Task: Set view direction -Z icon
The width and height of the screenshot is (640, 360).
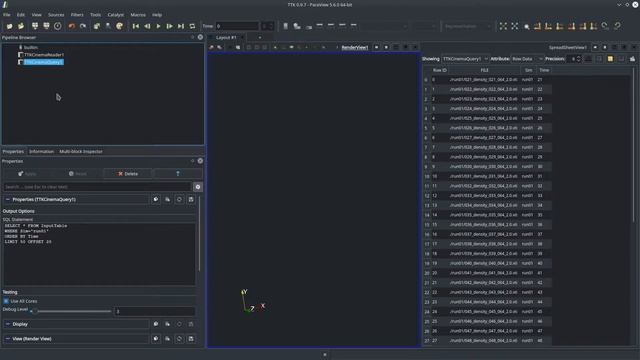Action: pos(594,26)
